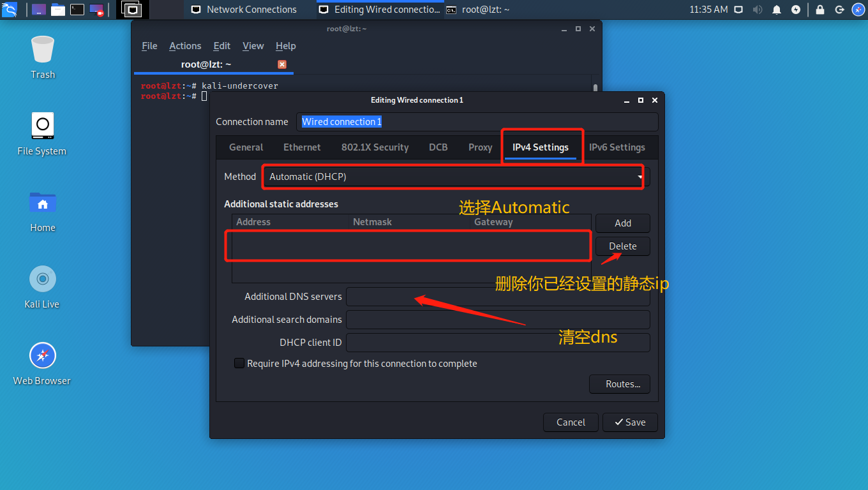Switch to the Ethernet tab
868x490 pixels.
coord(302,147)
